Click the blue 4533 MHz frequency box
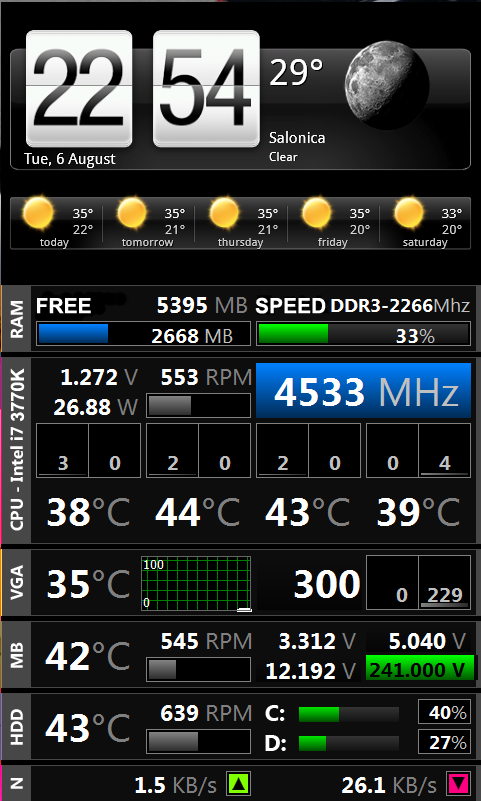The height and width of the screenshot is (801, 481). 363,391
